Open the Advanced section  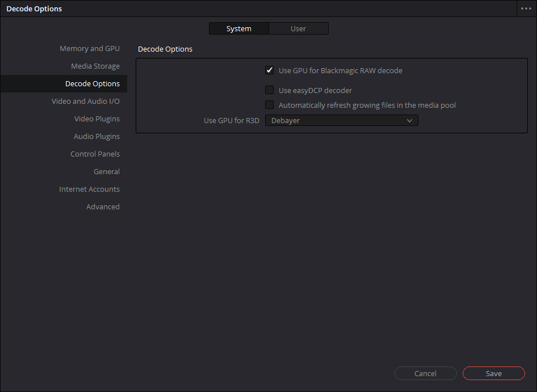[103, 207]
